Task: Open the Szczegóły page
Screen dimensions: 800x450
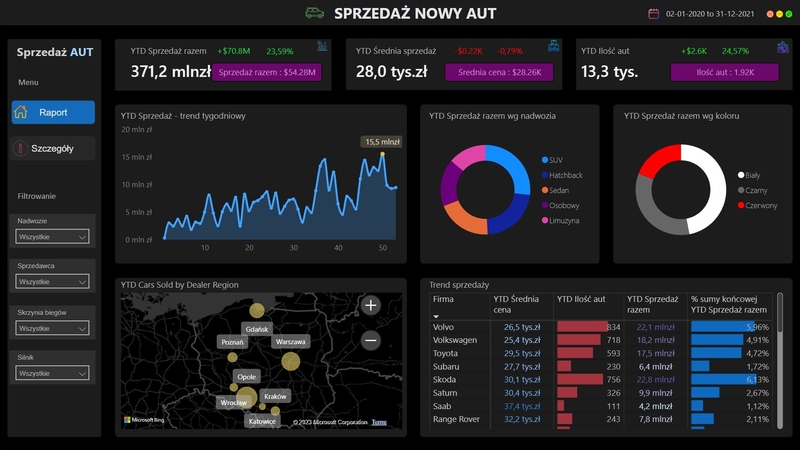Action: [x=53, y=148]
